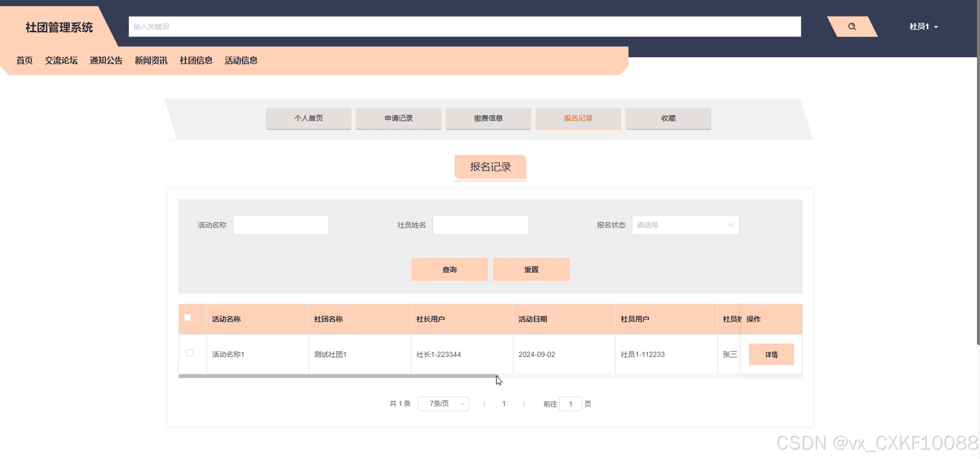Focus the 社员姓名 filter input
This screenshot has height=459, width=980.
480,225
